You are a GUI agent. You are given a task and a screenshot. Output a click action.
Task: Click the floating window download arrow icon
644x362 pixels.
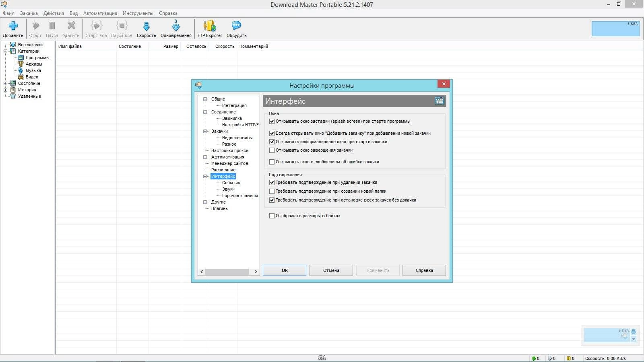[634, 332]
